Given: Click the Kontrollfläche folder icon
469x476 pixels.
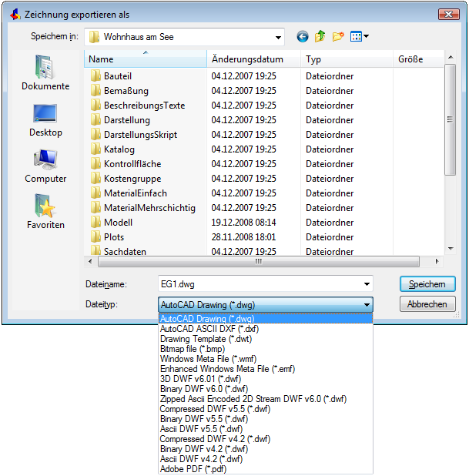Looking at the screenshot, I should [x=95, y=163].
